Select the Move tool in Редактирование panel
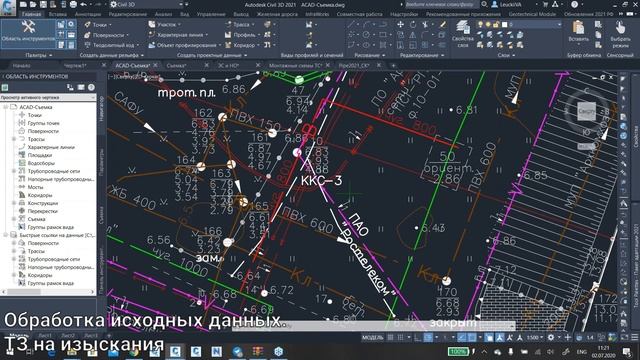The image size is (640, 360). [400, 25]
